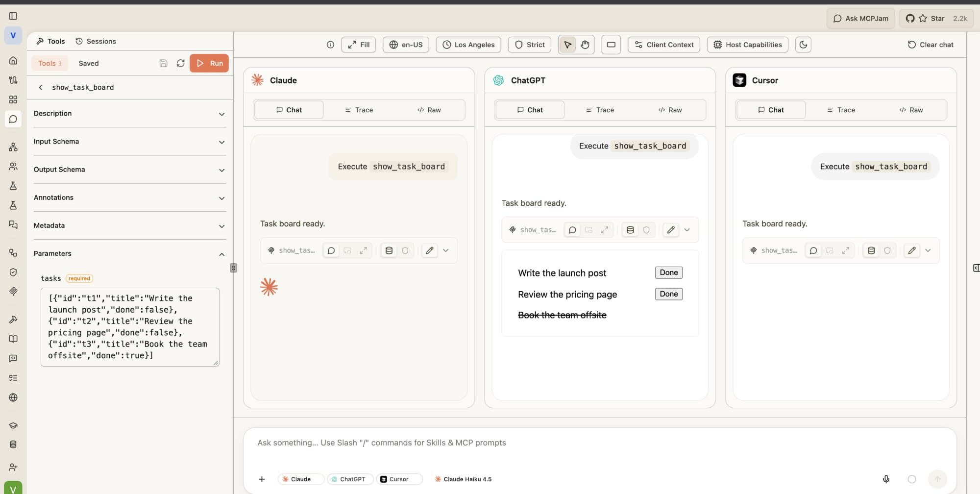The image size is (980, 494).
Task: Mark 'Write the launch post' Done
Action: [668, 272]
